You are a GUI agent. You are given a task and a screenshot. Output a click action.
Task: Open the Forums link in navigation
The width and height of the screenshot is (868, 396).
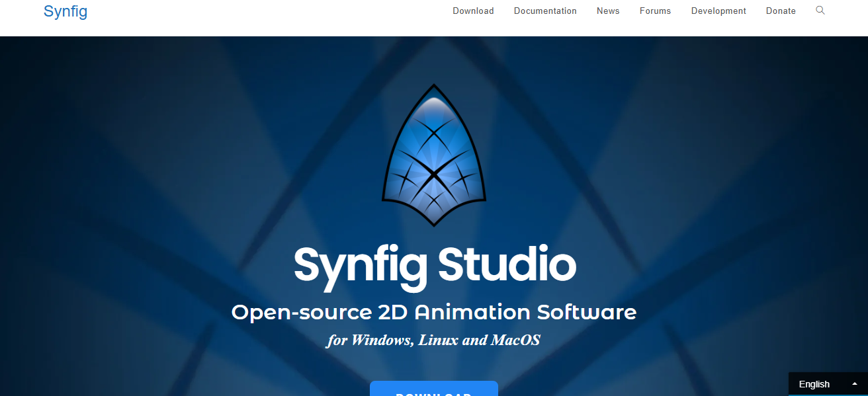point(655,11)
